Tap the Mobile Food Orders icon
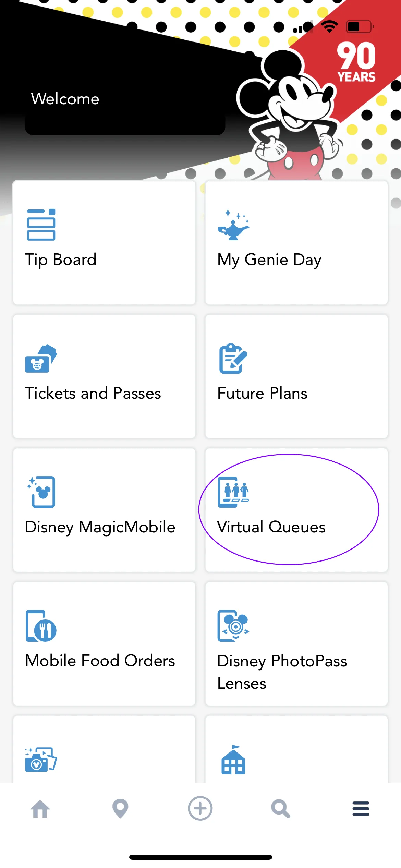Screen dimensions: 401x868 (41, 626)
